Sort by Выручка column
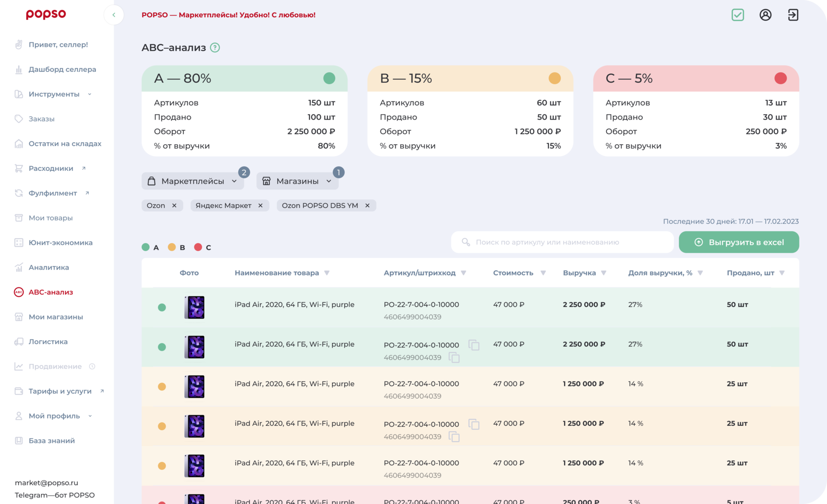Viewport: 827px width, 504px height. [604, 273]
